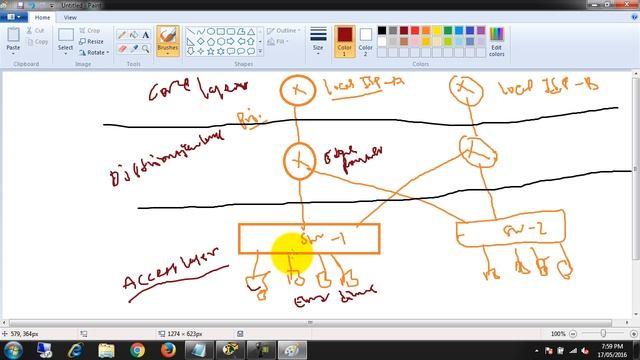
Task: Expand the Shapes gallery list
Action: [x=260, y=52]
